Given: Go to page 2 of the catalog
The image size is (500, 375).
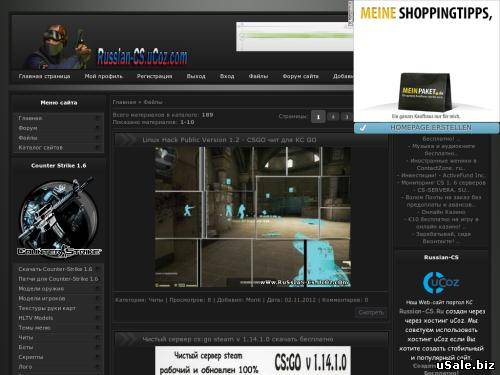Looking at the screenshot, I should click(x=333, y=117).
